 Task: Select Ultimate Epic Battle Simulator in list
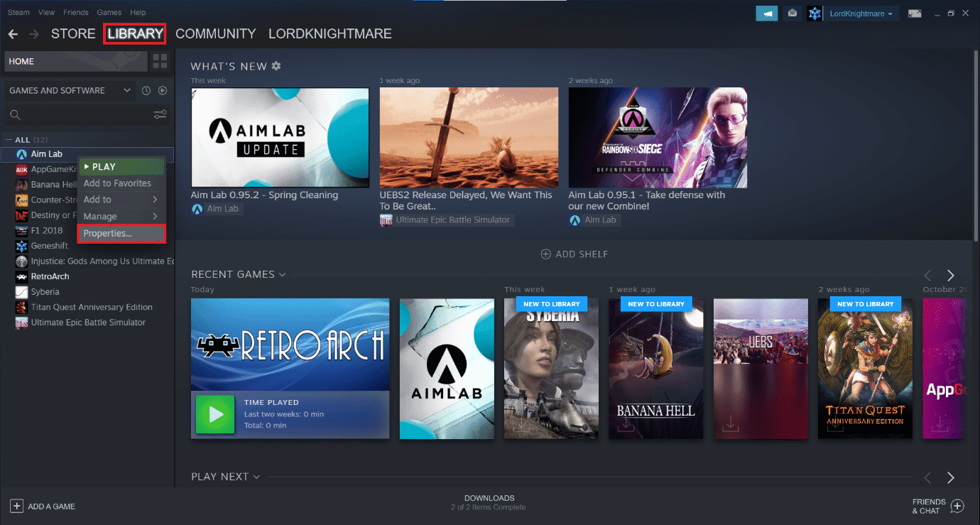[x=87, y=323]
